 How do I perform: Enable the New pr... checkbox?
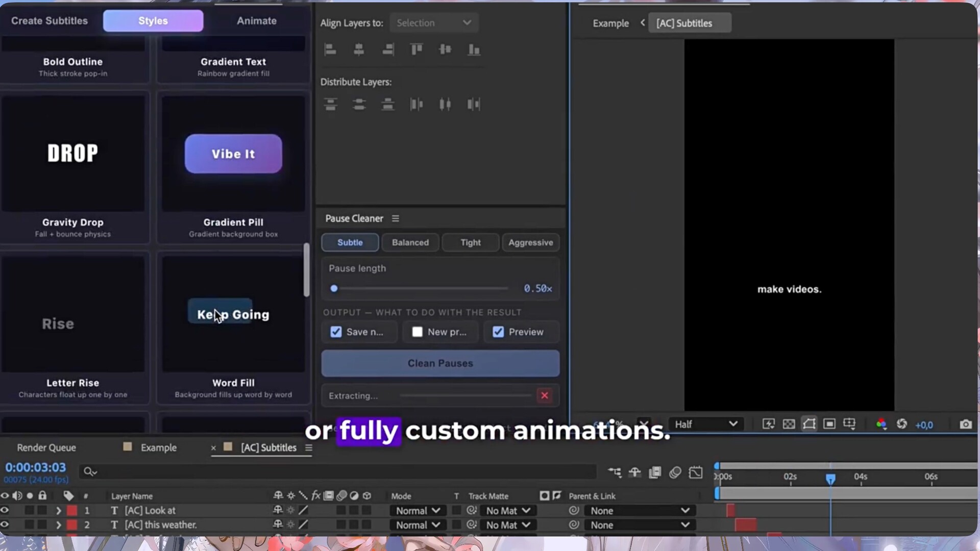point(417,332)
